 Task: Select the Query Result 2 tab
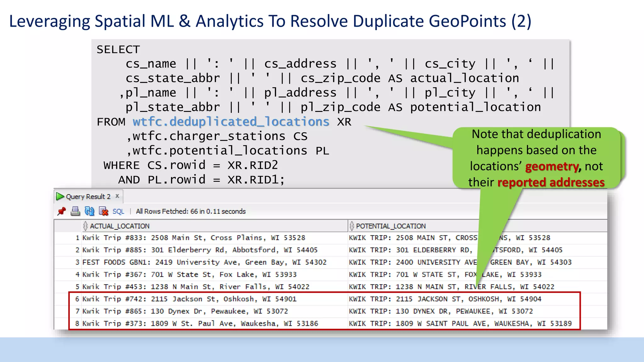(x=88, y=197)
